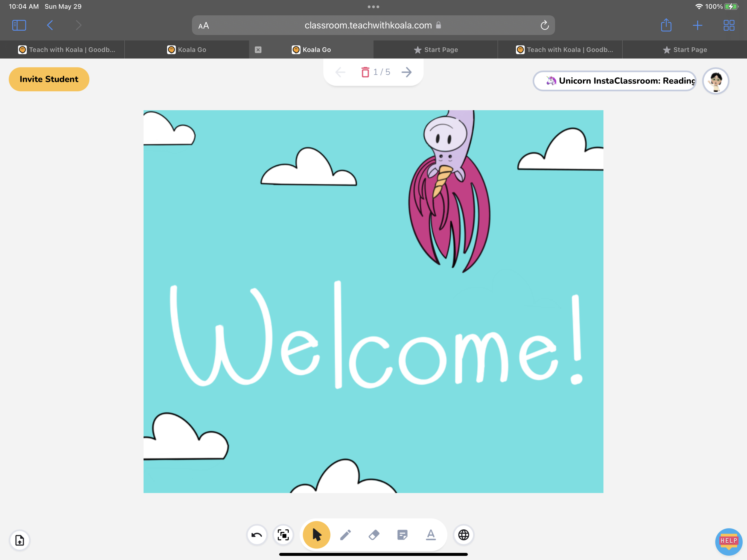
Task: Open the Safari tab overview grid
Action: (729, 25)
